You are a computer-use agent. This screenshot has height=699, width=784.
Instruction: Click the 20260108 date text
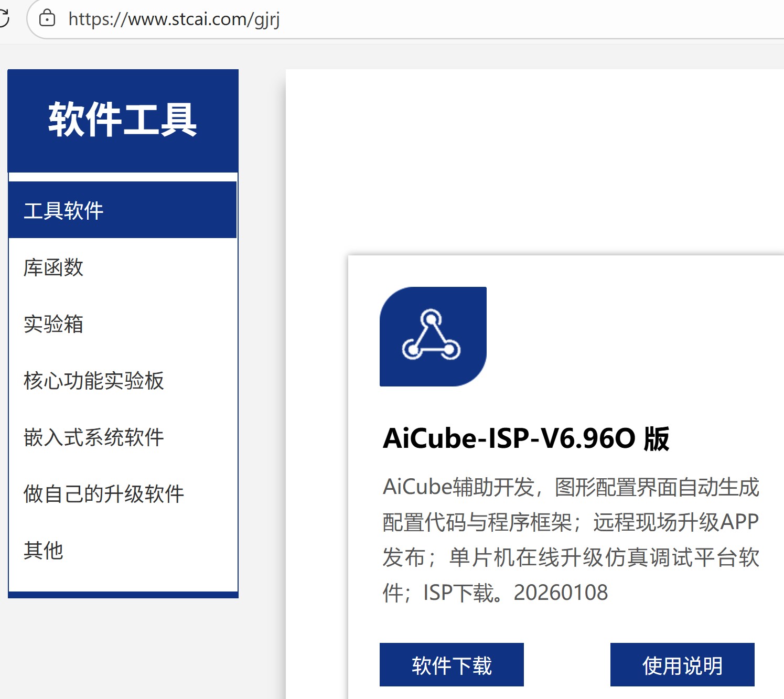[560, 592]
